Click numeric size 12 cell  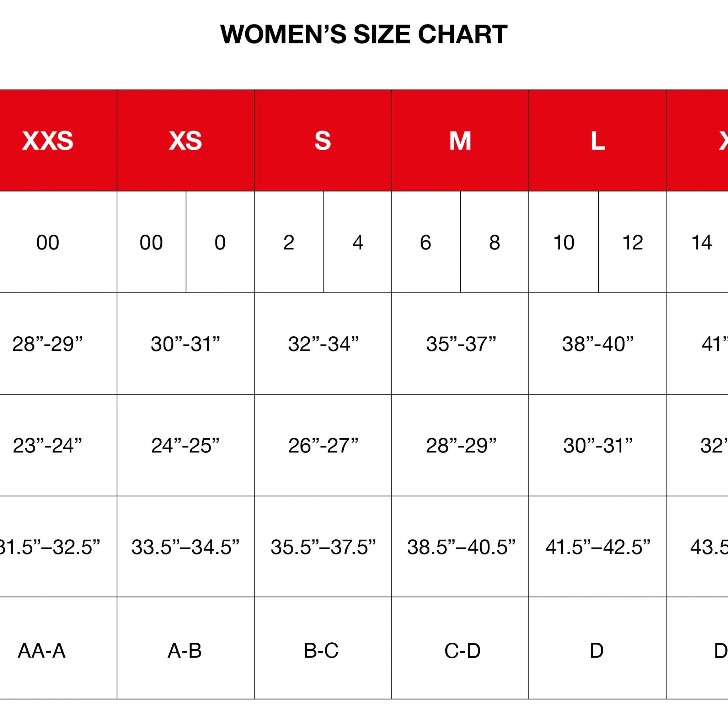[x=633, y=242]
